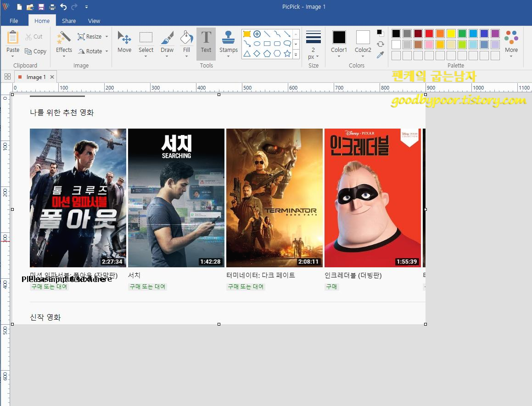
Task: Click the title '터미네이터: 다크 페이트'
Action: (x=261, y=275)
